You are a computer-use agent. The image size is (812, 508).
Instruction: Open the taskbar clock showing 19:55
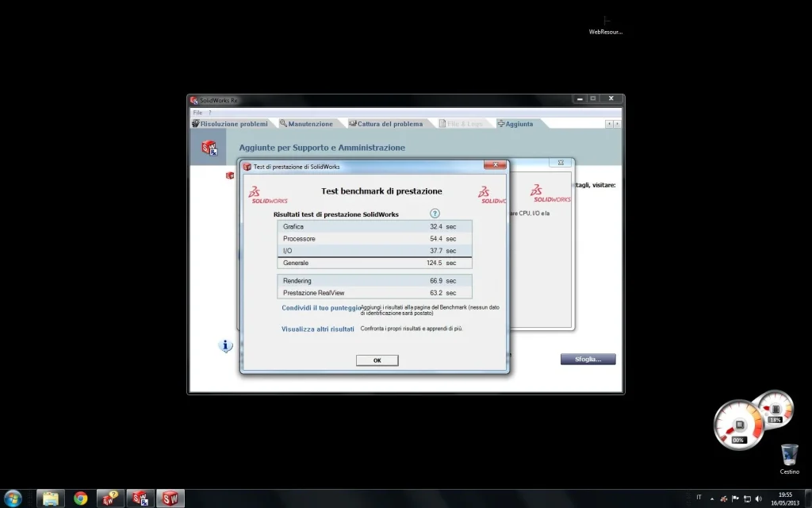click(x=785, y=498)
